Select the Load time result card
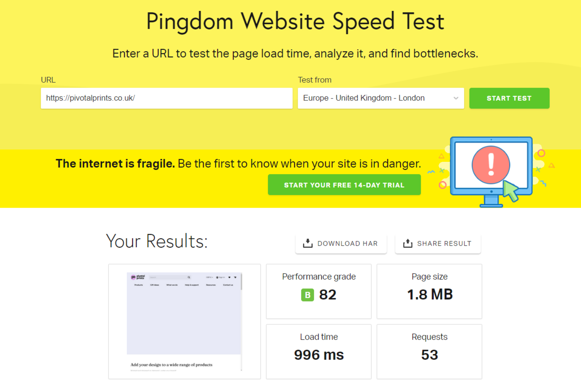 (319, 352)
